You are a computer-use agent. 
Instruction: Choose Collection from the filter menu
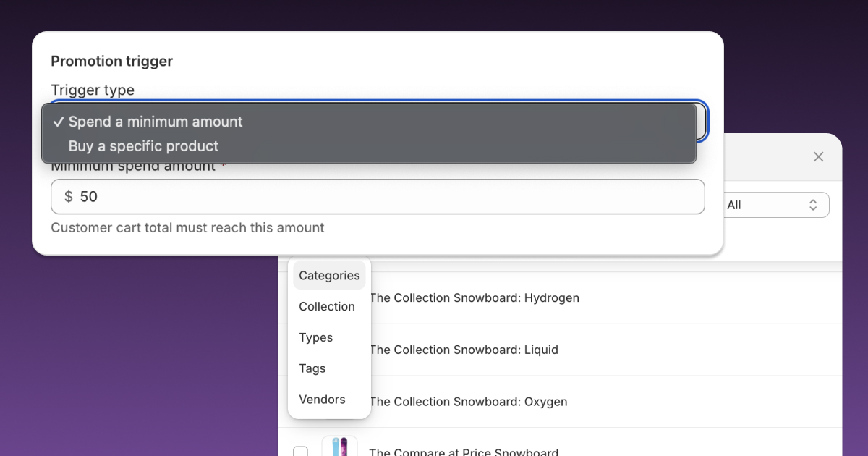[327, 307]
